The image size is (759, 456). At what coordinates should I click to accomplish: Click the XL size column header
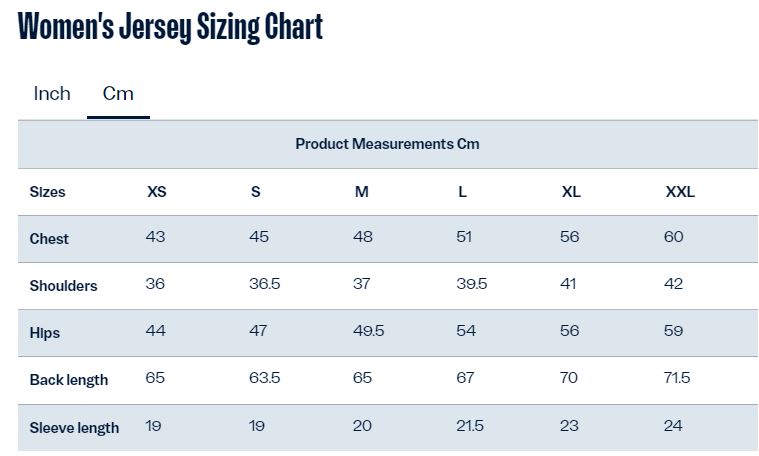571,192
